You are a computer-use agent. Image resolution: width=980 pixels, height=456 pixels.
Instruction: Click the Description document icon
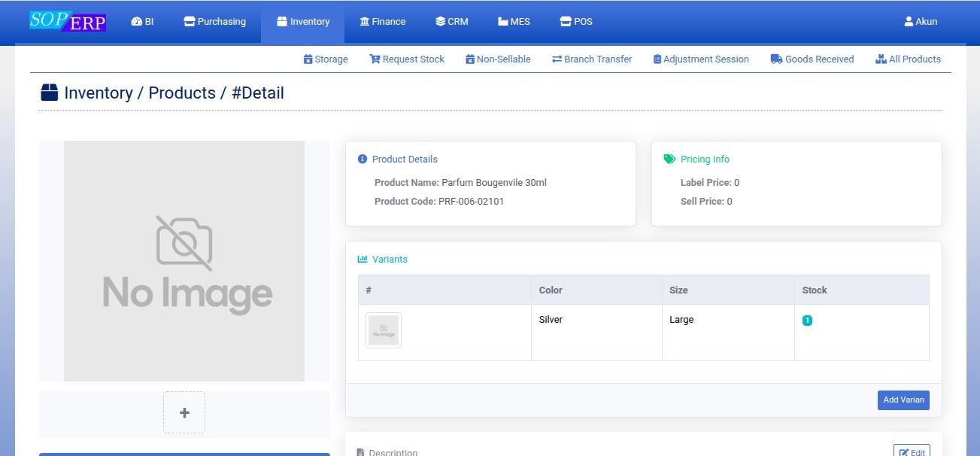tap(360, 452)
